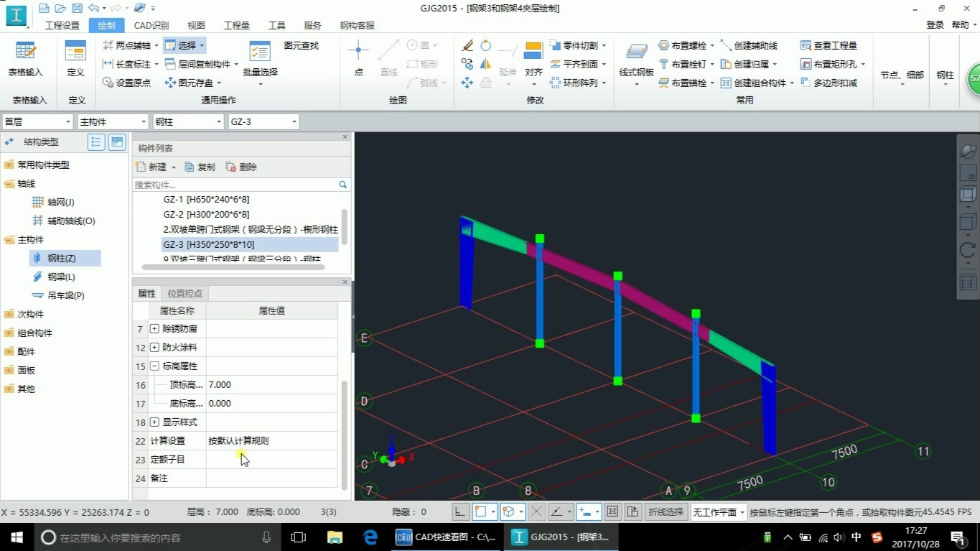Open the 工具 ribbon tab
The height and width of the screenshot is (551, 980).
coord(276,25)
